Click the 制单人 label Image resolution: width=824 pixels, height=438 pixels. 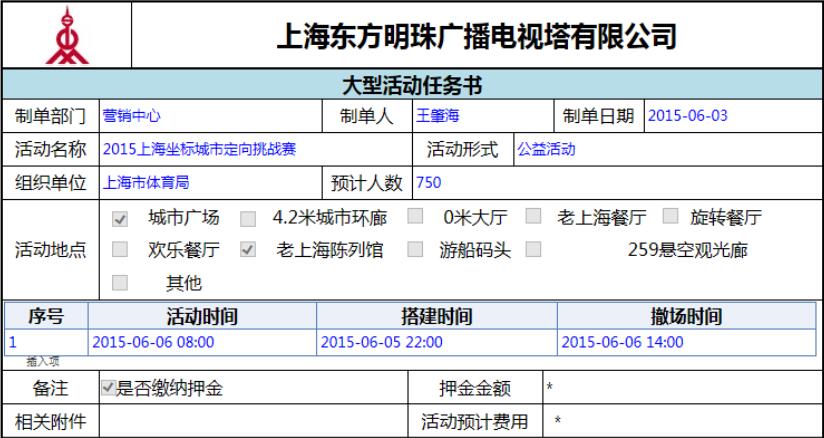coord(367,116)
